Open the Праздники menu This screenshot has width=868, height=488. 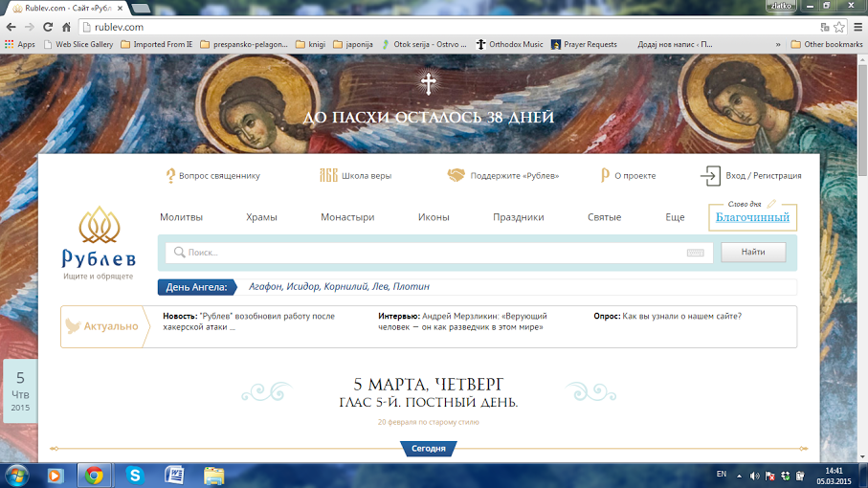click(518, 217)
